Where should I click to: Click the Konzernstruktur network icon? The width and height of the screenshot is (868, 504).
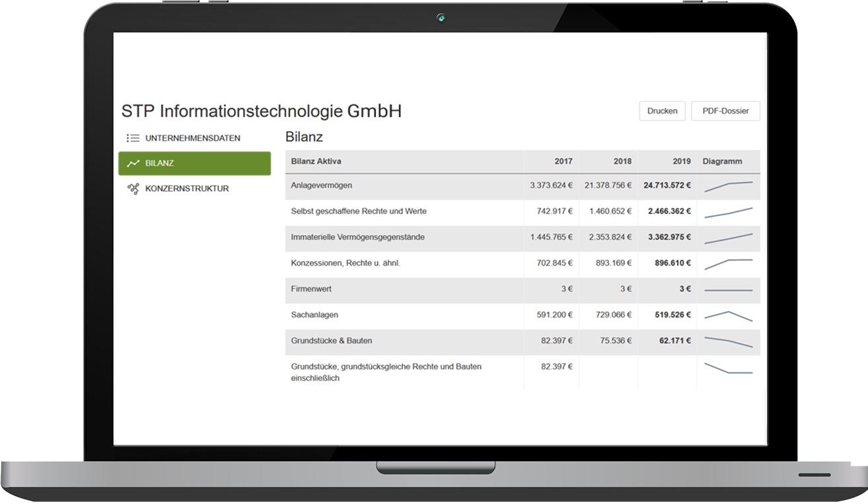pos(133,189)
